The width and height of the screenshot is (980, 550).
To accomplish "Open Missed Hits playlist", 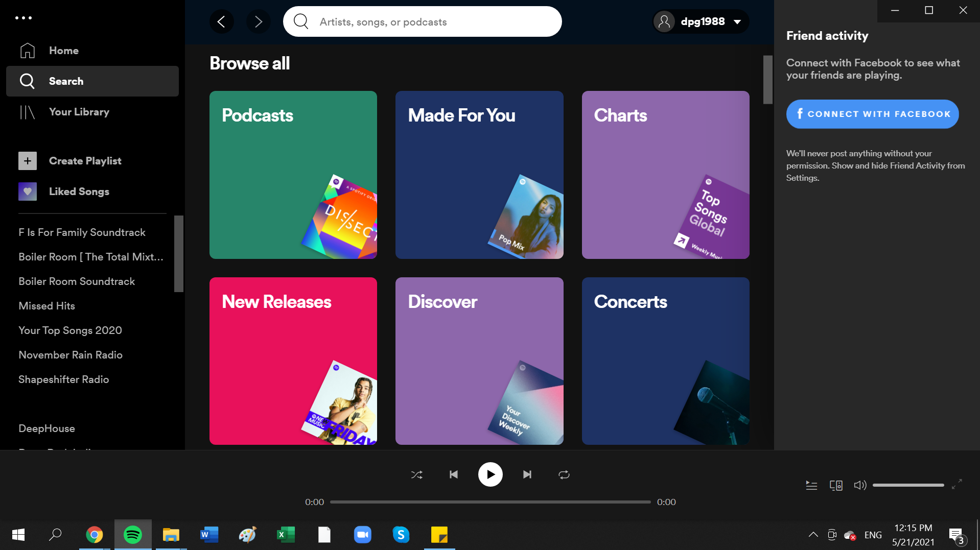I will pyautogui.click(x=47, y=306).
